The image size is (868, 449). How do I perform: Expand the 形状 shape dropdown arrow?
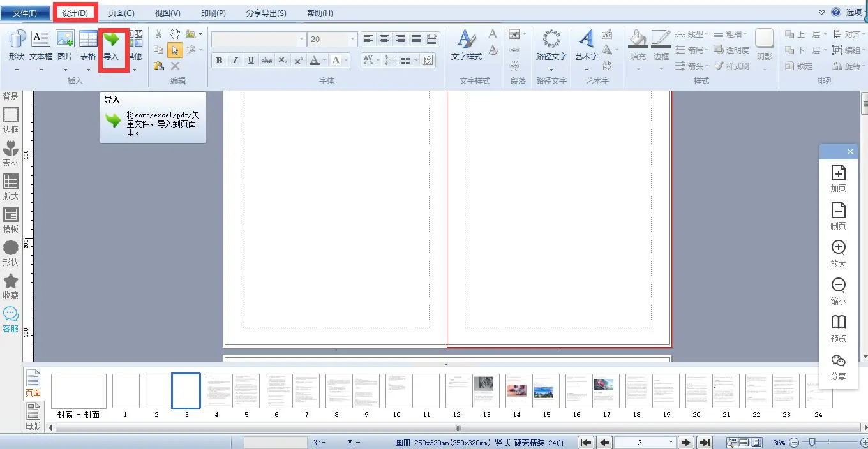point(17,70)
